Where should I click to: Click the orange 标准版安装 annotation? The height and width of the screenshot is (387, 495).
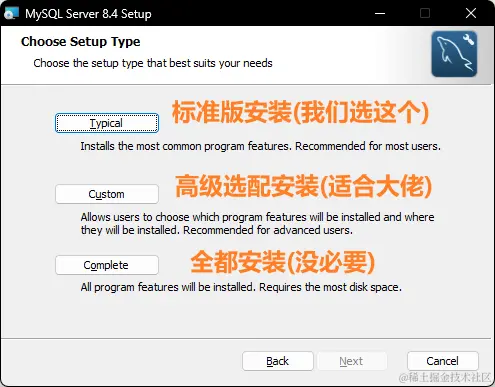pos(300,112)
